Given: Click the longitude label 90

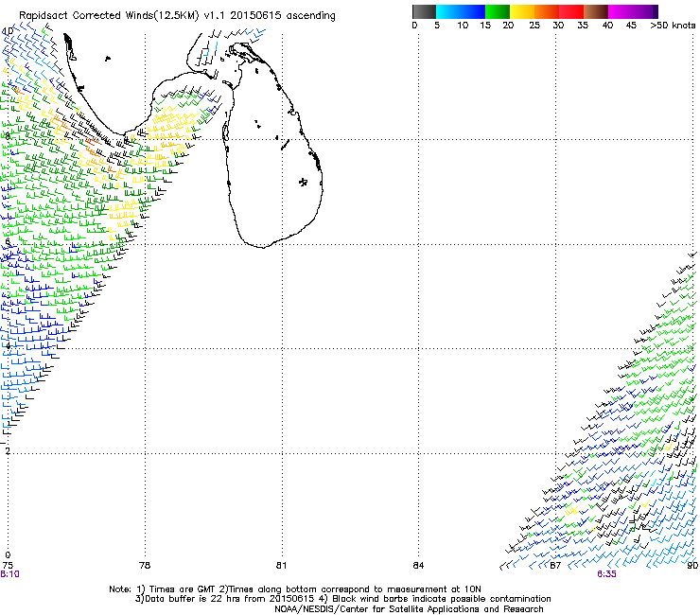Looking at the screenshot, I should (x=692, y=566).
